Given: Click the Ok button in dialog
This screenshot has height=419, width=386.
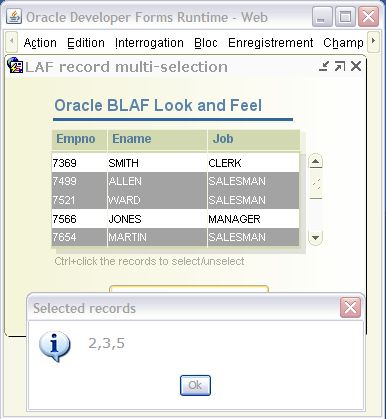Looking at the screenshot, I should click(x=195, y=385).
